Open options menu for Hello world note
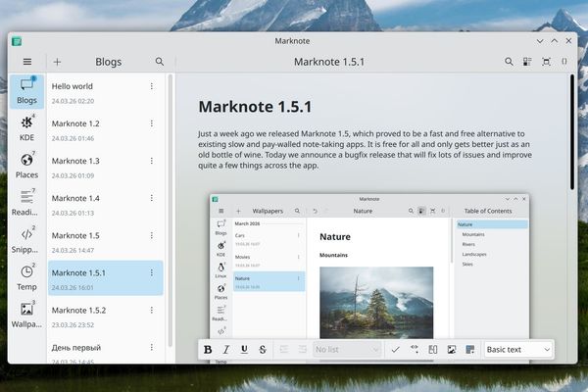The height and width of the screenshot is (392, 588). pyautogui.click(x=152, y=86)
